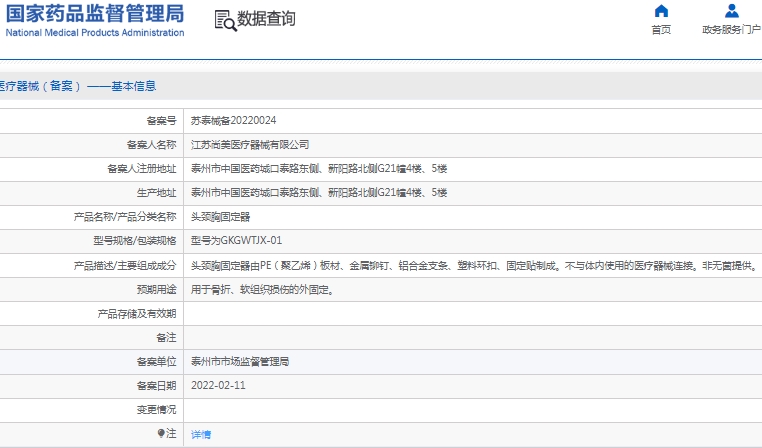Select the filing date 2022-02-11
The width and height of the screenshot is (762, 448).
(218, 385)
